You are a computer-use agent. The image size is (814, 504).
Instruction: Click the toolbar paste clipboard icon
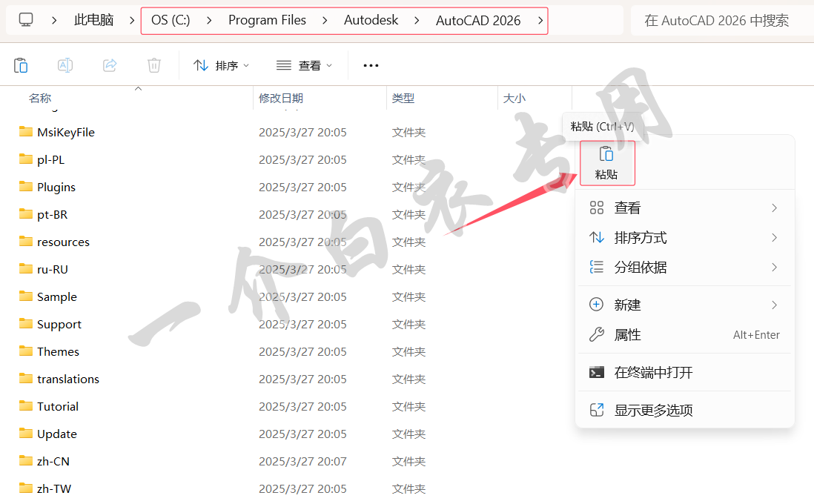pos(21,65)
